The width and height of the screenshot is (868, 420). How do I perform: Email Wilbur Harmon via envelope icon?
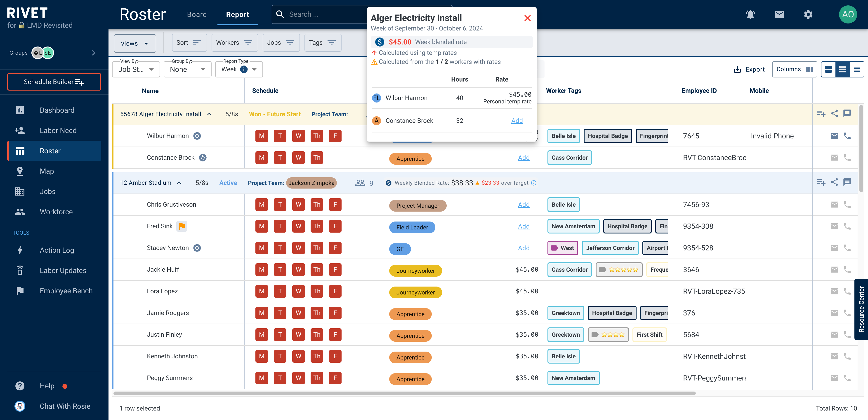(x=834, y=136)
